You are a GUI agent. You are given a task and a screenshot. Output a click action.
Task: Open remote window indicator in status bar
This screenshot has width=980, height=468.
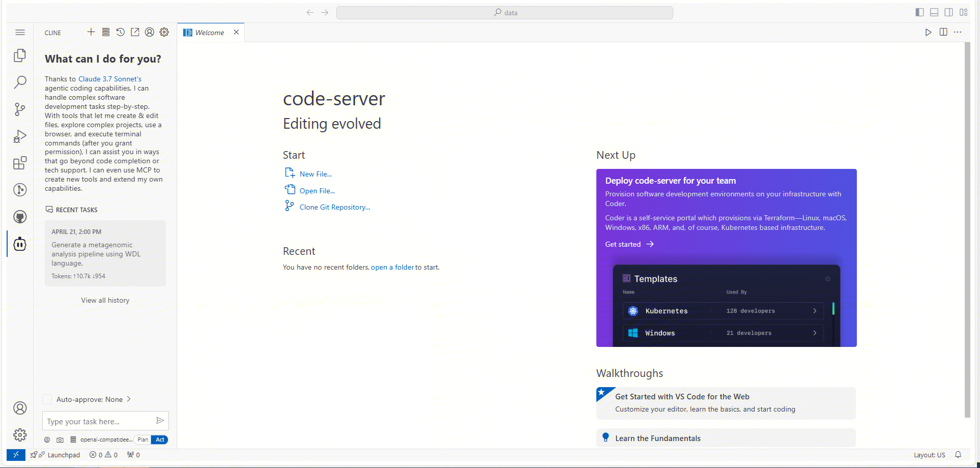coord(16,455)
